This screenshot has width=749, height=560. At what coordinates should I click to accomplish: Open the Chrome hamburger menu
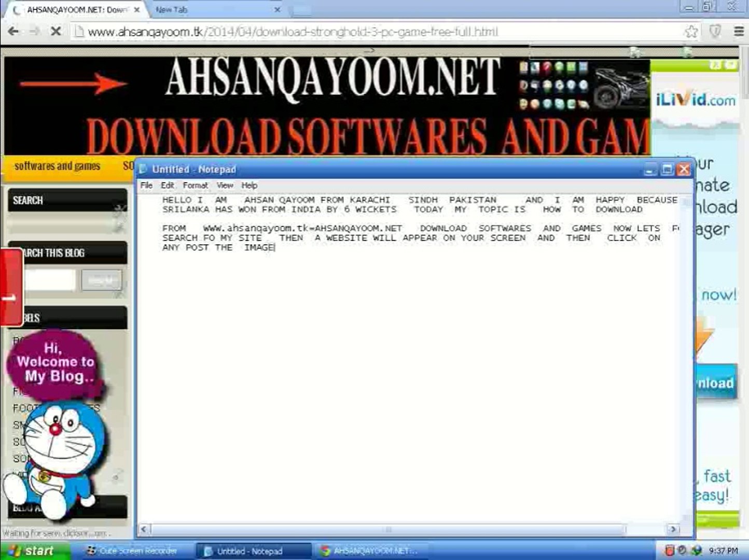tap(739, 32)
